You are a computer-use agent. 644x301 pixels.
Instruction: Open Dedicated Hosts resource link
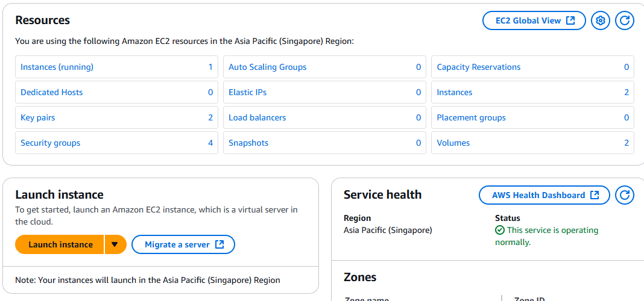(x=52, y=92)
